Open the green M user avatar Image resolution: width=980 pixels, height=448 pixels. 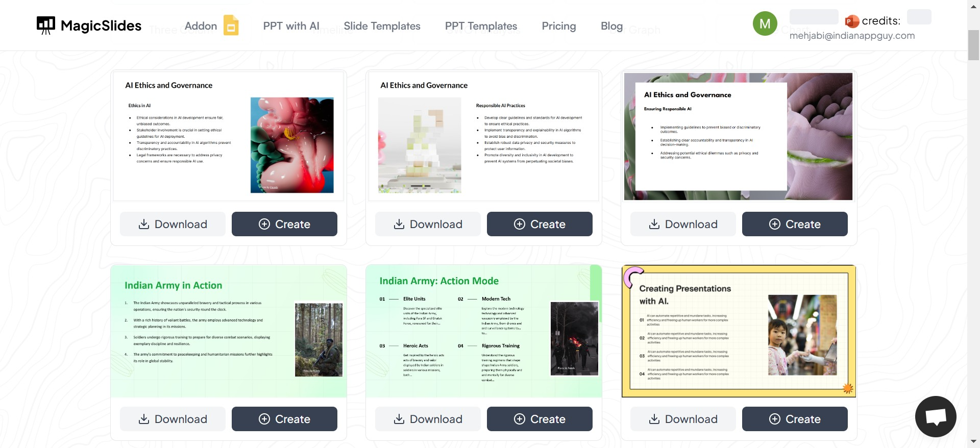tap(765, 23)
